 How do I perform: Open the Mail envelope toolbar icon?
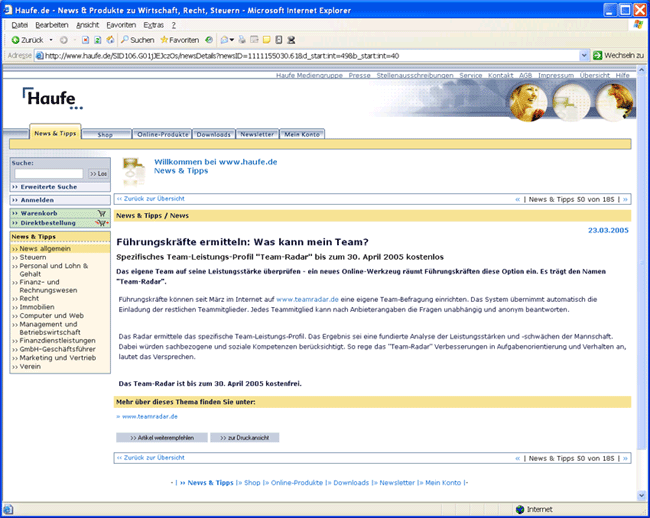point(224,40)
